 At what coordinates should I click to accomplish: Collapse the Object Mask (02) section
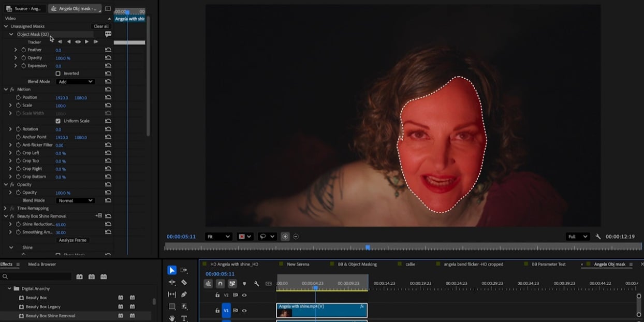point(11,34)
